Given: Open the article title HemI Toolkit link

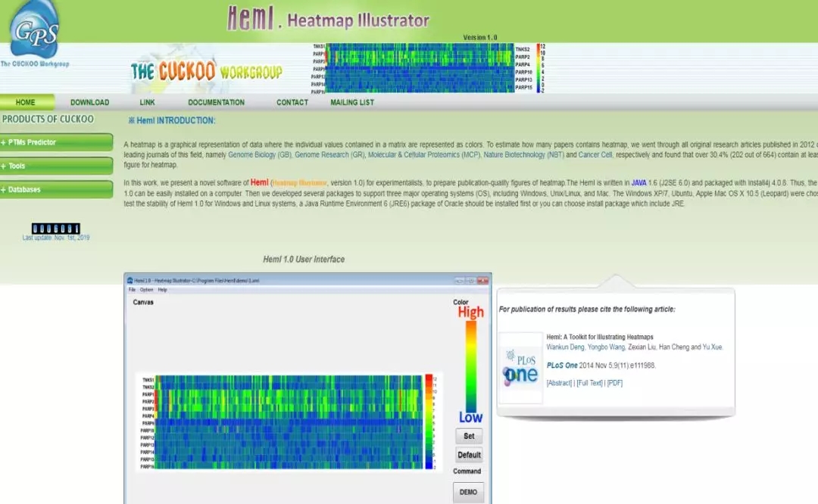Looking at the screenshot, I should coord(599,338).
